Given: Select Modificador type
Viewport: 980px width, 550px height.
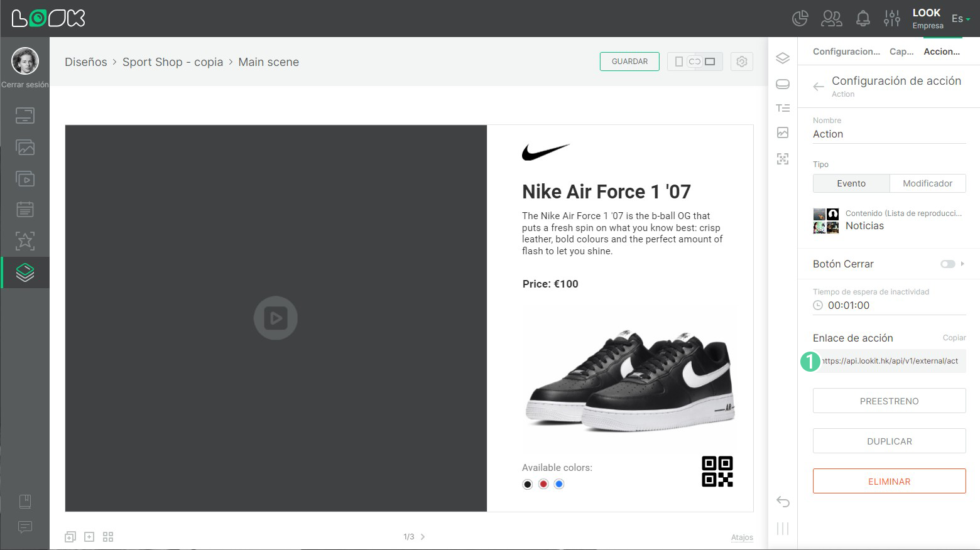Looking at the screenshot, I should pos(928,183).
